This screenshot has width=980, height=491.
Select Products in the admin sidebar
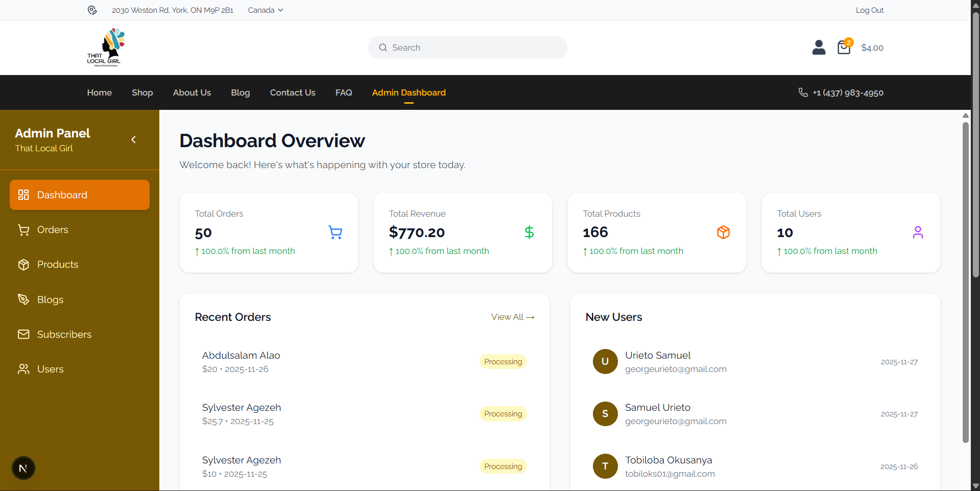tap(57, 265)
